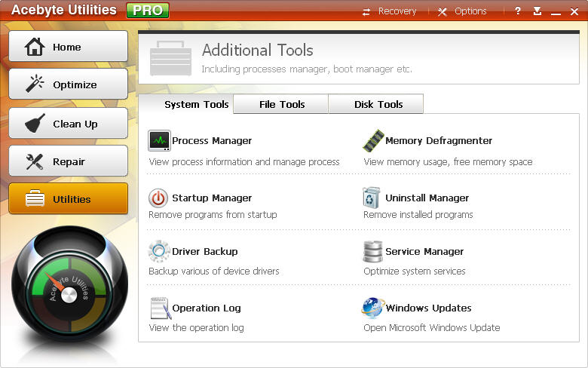Image resolution: width=588 pixels, height=368 pixels.
Task: Click the toolbox icon on Utilities
Action: 35,198
